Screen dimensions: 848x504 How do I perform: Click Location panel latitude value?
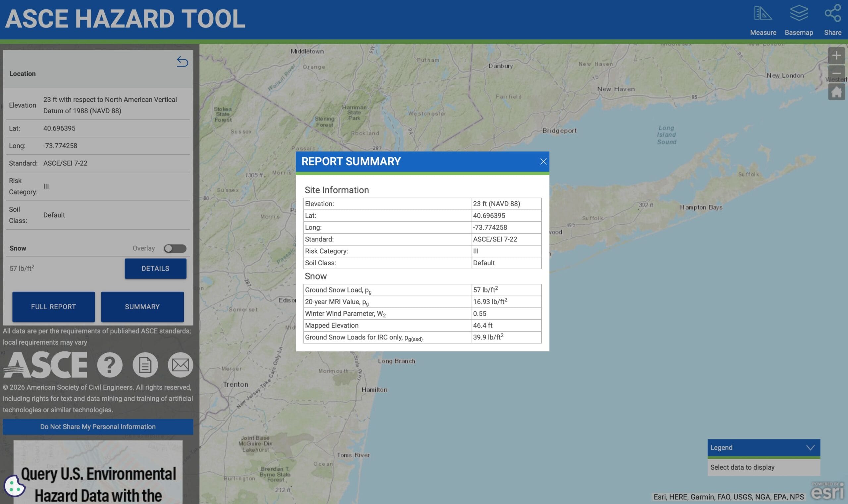pos(59,128)
